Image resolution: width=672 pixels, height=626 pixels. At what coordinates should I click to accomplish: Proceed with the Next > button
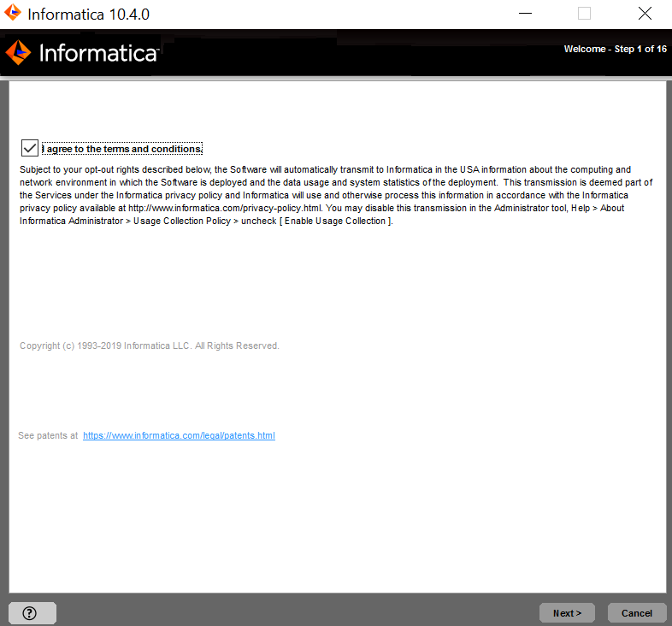point(567,612)
